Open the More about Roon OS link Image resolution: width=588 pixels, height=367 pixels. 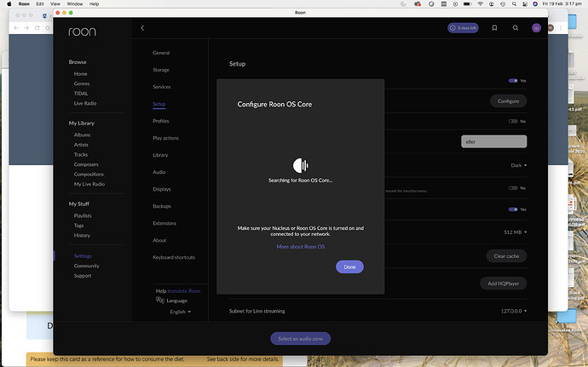click(300, 247)
